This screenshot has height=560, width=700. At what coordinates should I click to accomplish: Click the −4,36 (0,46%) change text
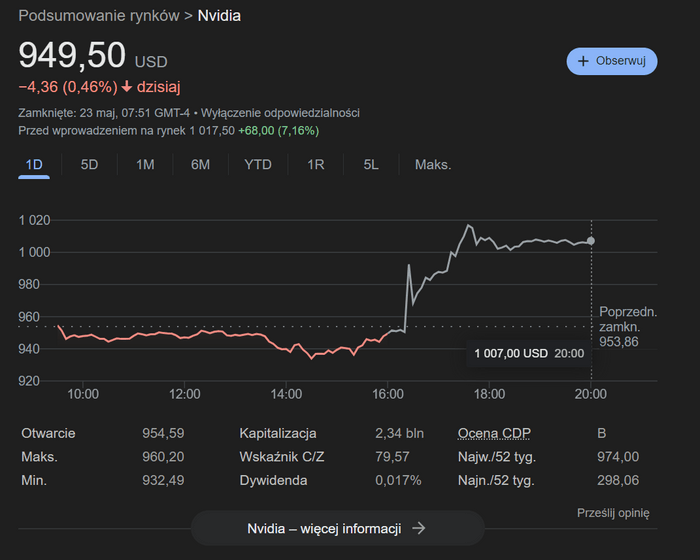click(x=68, y=87)
